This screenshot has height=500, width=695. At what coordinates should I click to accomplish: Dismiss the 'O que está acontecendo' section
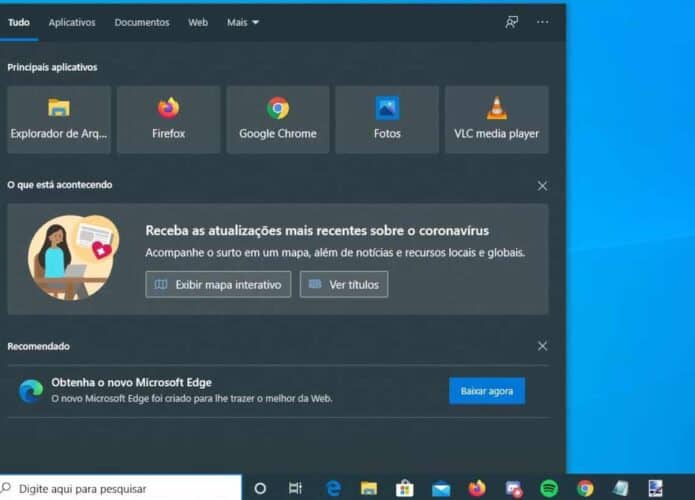coord(542,186)
